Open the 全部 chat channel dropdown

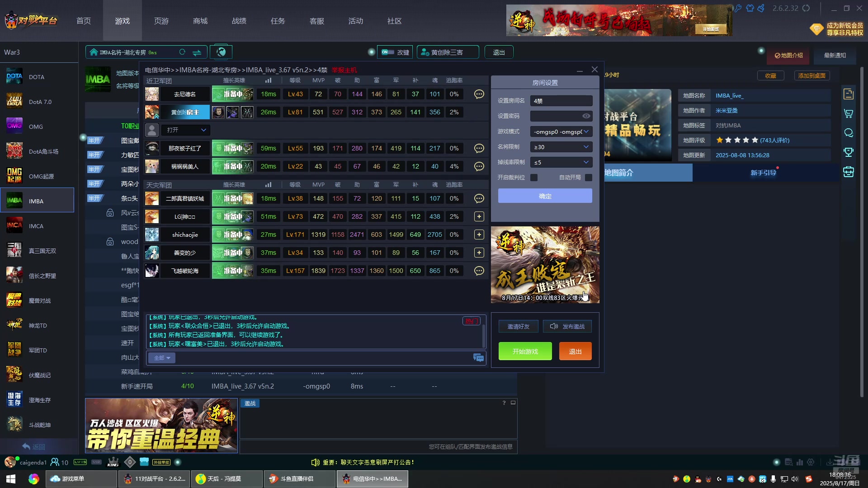tap(162, 358)
